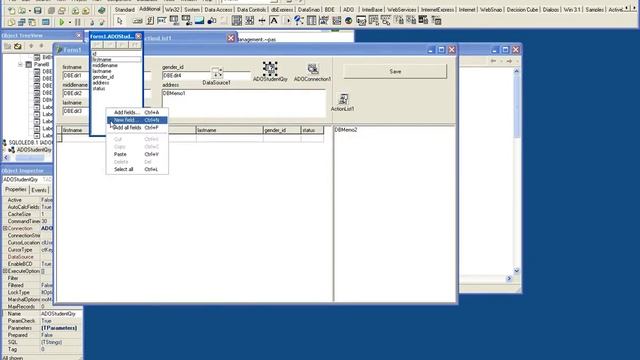Image resolution: width=640 pixels, height=360 pixels.
Task: Open dropdown arrow beside Open icon
Action: point(29,11)
